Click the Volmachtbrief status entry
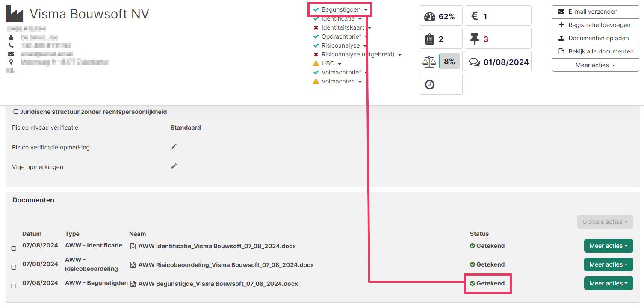This screenshot has height=306, width=644. (341, 72)
